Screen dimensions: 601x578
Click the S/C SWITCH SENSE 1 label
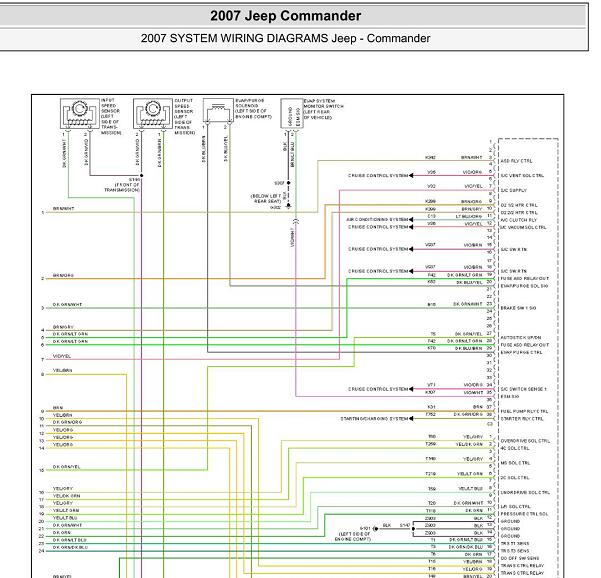coord(524,389)
